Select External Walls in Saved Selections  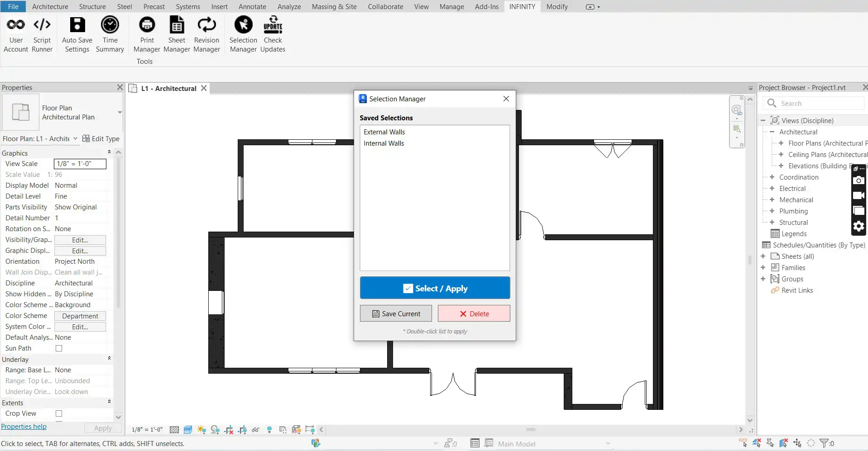pyautogui.click(x=384, y=132)
